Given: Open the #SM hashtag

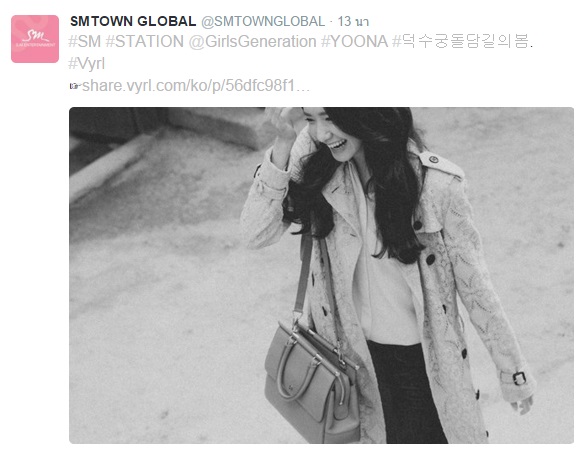Looking at the screenshot, I should click(x=85, y=41).
